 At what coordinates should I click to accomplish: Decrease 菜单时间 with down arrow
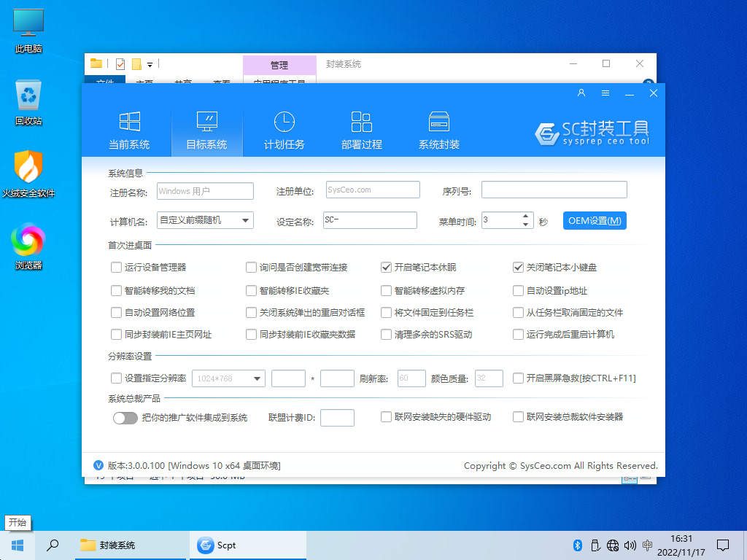pyautogui.click(x=525, y=225)
